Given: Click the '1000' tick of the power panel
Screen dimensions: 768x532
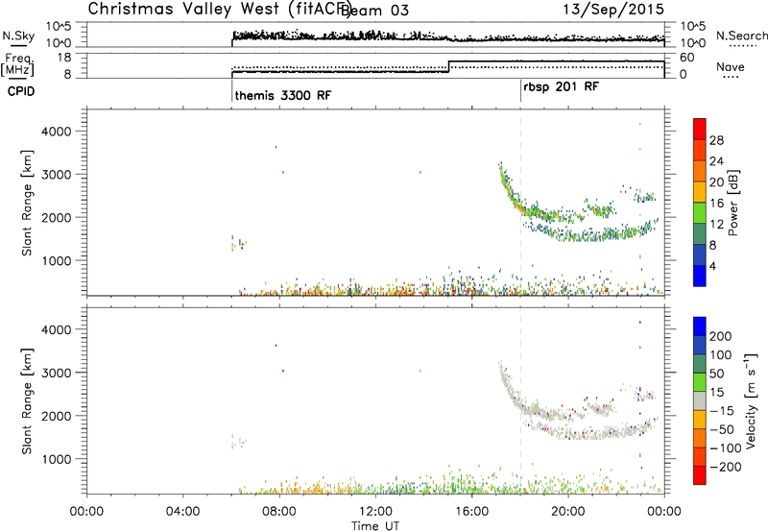Looking at the screenshot, I should [x=56, y=261].
